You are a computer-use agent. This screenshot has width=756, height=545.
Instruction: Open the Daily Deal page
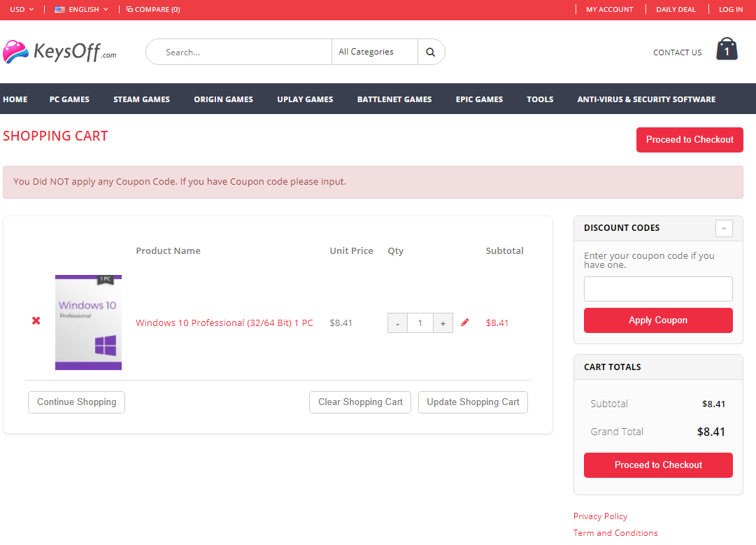(676, 9)
